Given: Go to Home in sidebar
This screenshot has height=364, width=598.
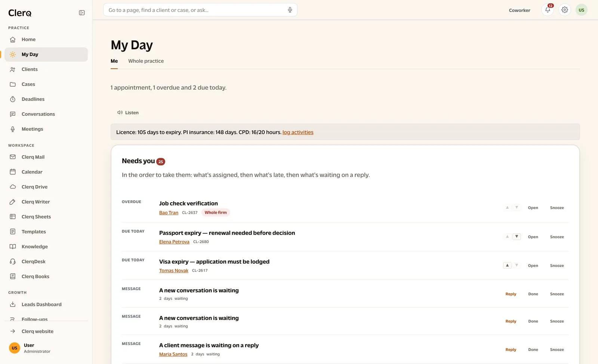Looking at the screenshot, I should 46,40.
